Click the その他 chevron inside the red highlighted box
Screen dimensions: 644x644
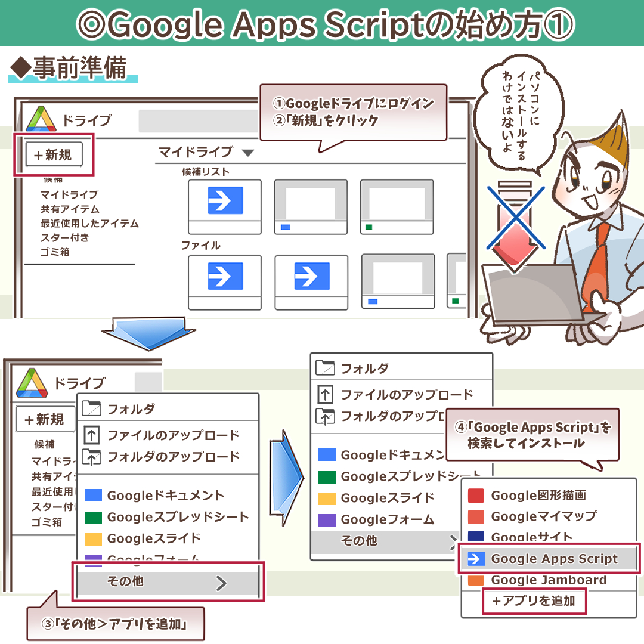tap(221, 583)
